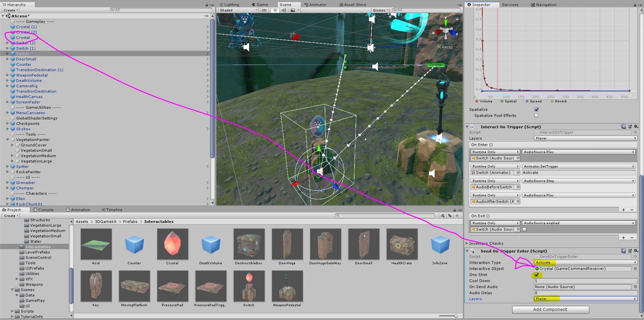Adjust the Project thumbnail size slider
The height and width of the screenshot is (320, 644).
(448, 316)
